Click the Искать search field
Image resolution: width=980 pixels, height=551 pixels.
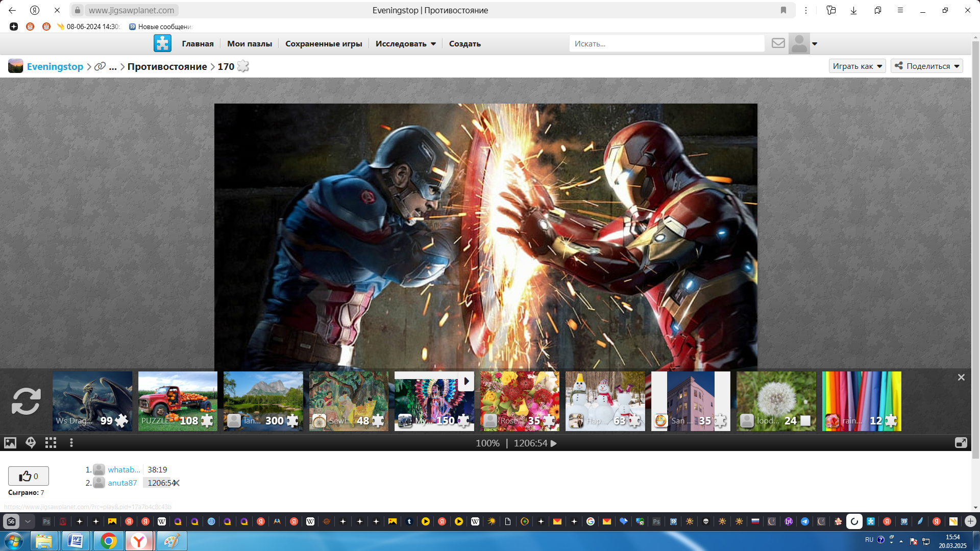pos(666,44)
